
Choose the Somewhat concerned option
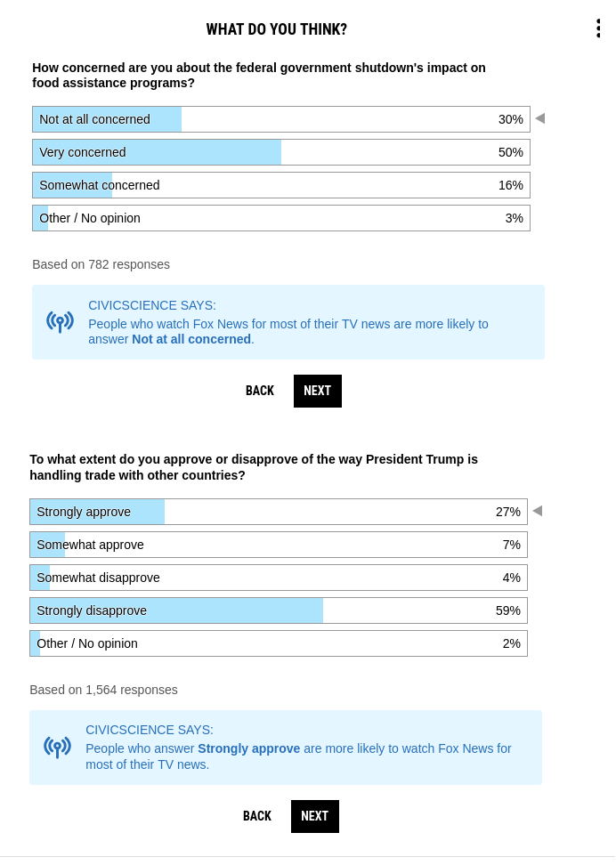pos(281,185)
